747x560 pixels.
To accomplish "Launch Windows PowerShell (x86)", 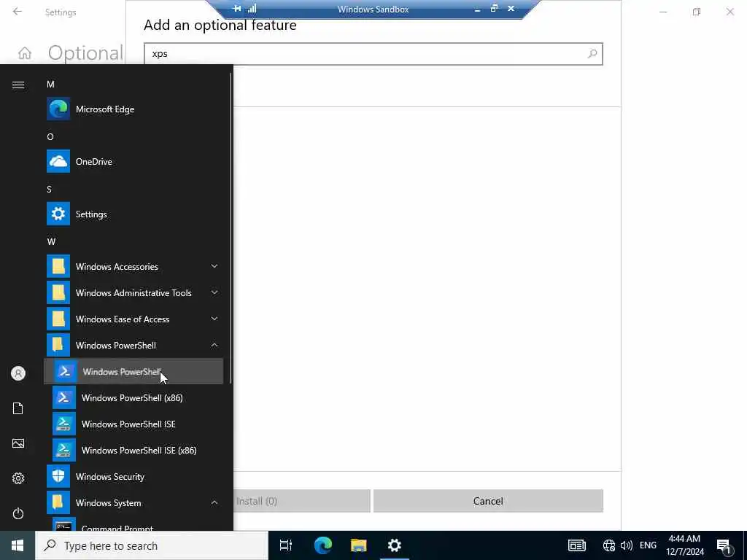I will (133, 397).
